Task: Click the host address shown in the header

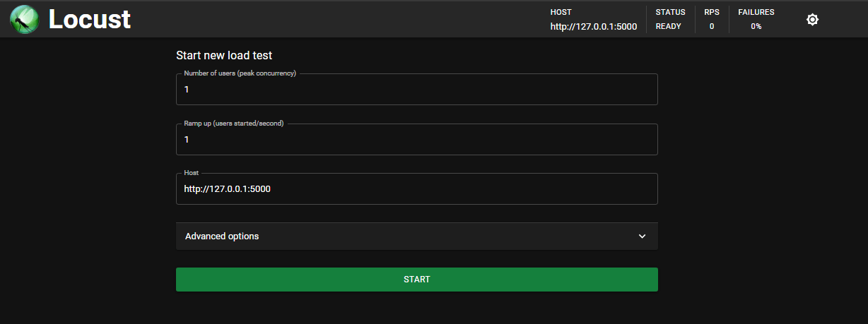Action: pos(594,27)
